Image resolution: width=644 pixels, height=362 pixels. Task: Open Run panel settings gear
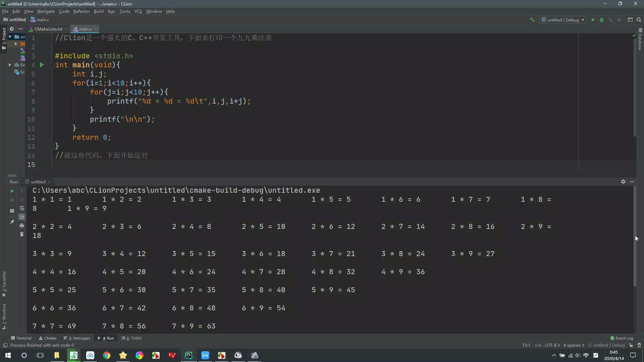[x=623, y=182]
